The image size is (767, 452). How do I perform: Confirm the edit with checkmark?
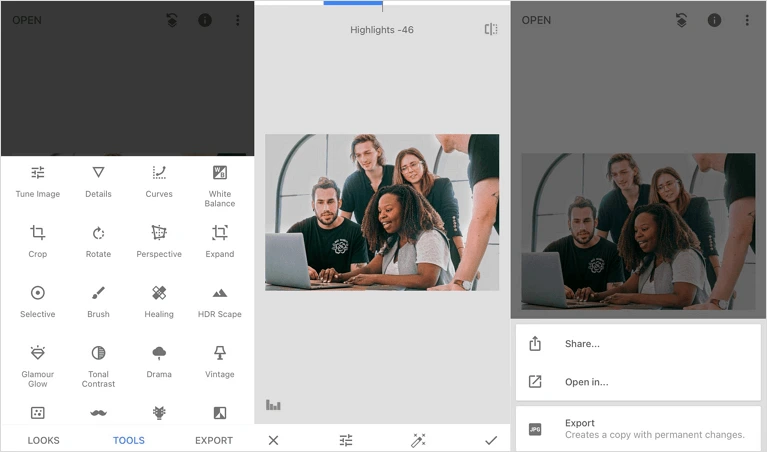point(491,440)
